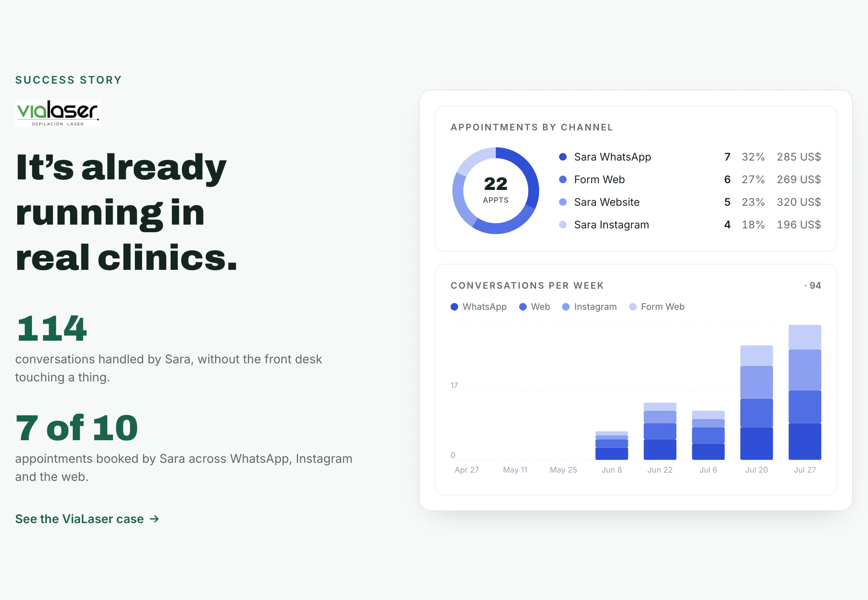Open the See the ViaLaser case link
This screenshot has width=868, height=600.
[x=87, y=519]
